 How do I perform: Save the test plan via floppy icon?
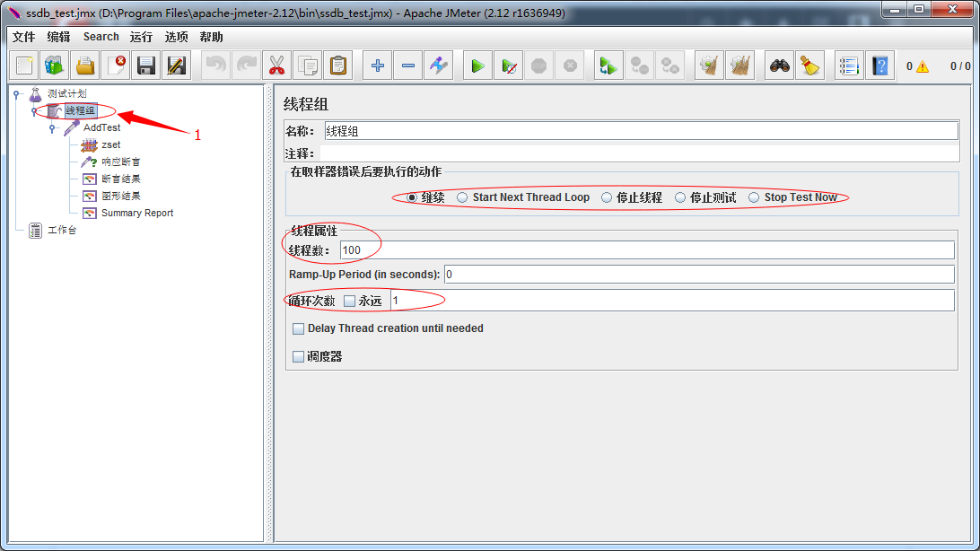click(x=146, y=66)
